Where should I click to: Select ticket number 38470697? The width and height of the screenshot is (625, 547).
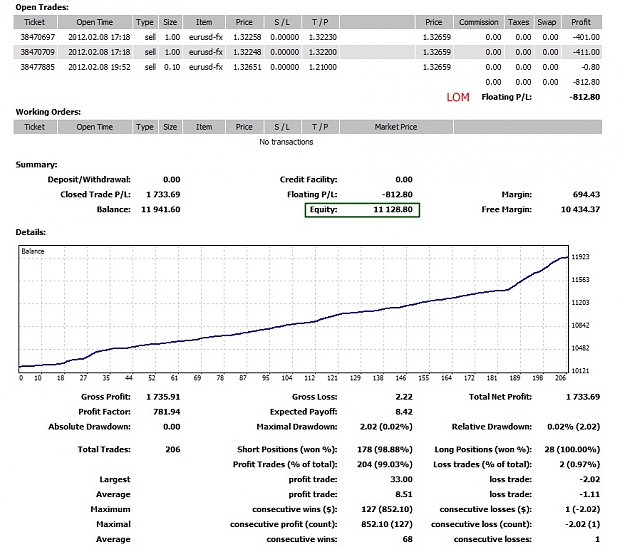37,37
